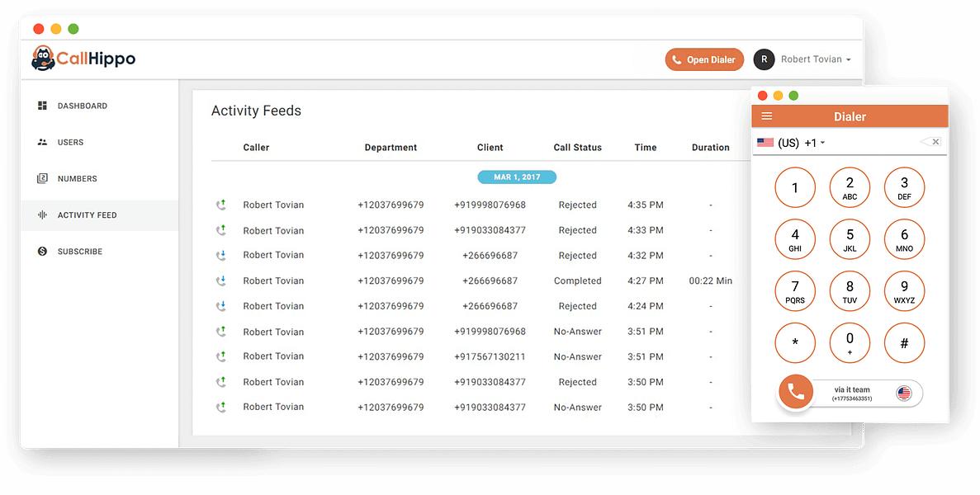Click the backspace delete icon in the Dialer
The image size is (980, 495).
click(x=930, y=142)
